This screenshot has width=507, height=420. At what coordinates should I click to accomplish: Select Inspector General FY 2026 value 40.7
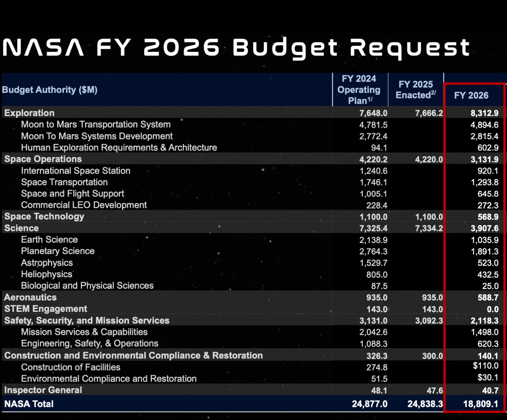click(490, 391)
